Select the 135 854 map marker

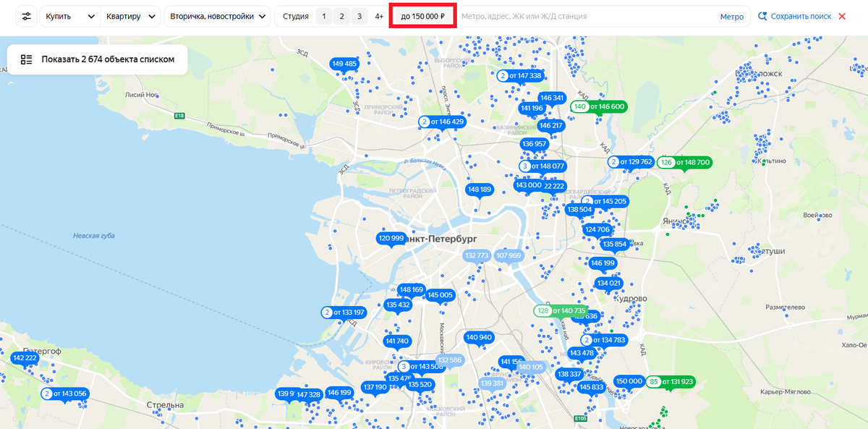[x=615, y=244]
